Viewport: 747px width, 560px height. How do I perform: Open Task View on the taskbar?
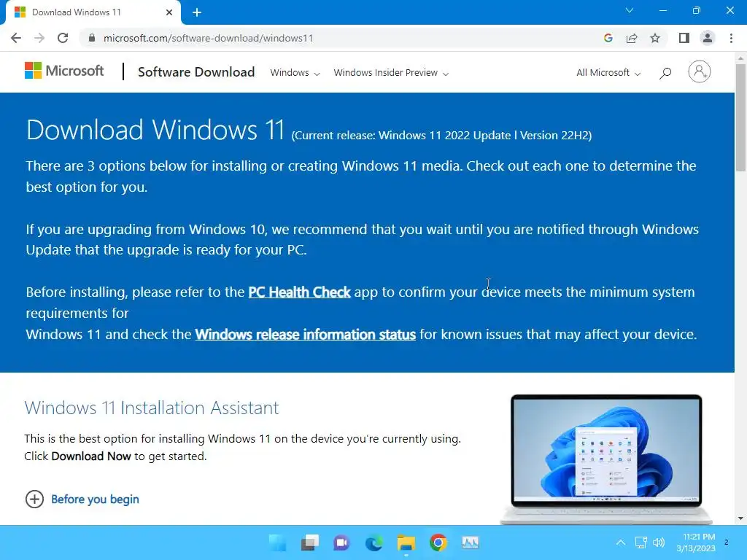(309, 542)
